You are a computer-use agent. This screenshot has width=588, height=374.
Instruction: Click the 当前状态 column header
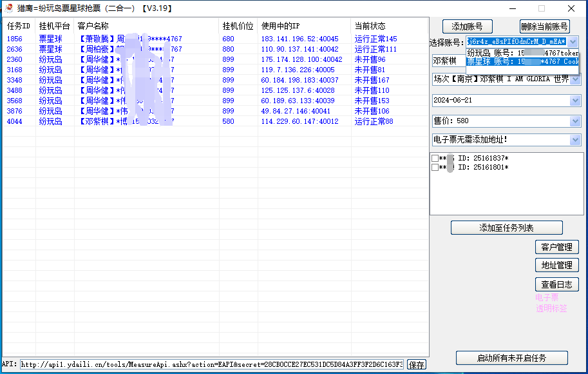390,26
